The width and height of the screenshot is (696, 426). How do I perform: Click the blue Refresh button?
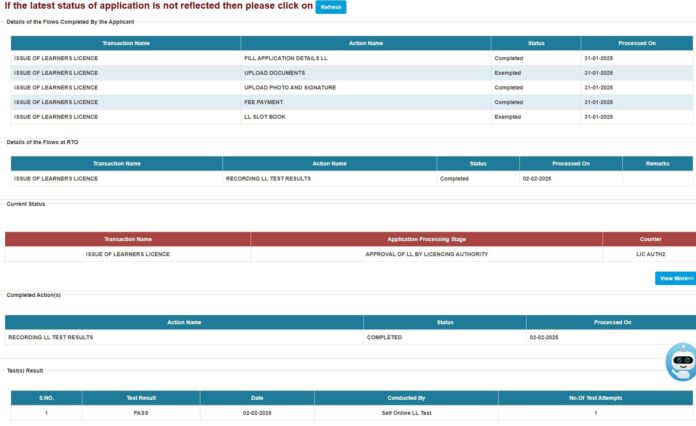pyautogui.click(x=331, y=7)
